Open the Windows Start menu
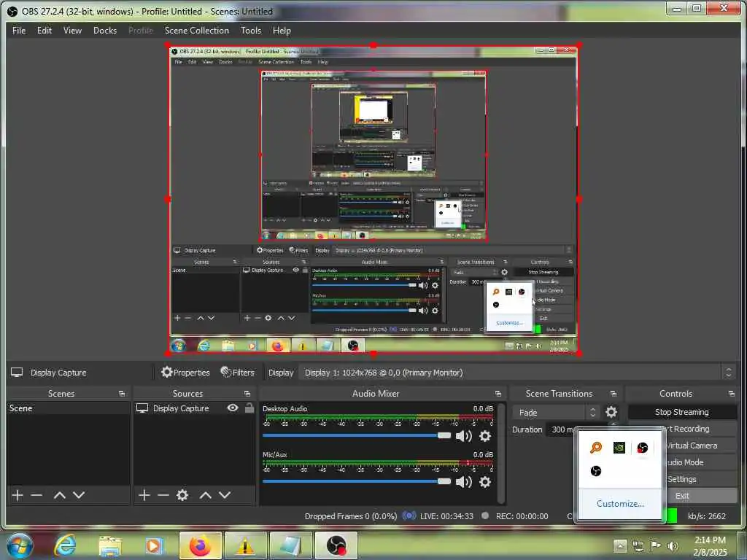 pos(20,545)
